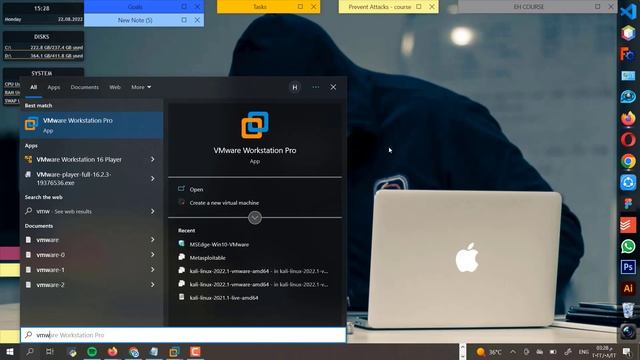Expand arrow for the vmware document

[153, 240]
